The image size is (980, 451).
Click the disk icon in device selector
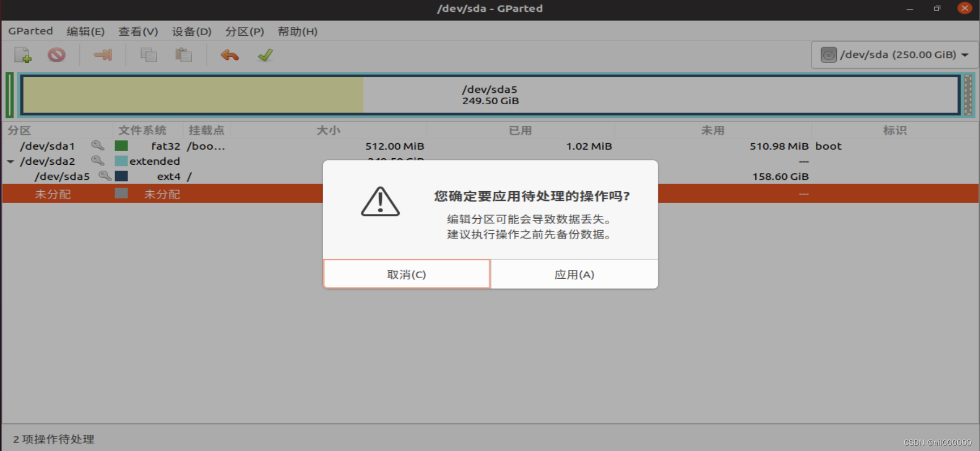click(x=829, y=55)
